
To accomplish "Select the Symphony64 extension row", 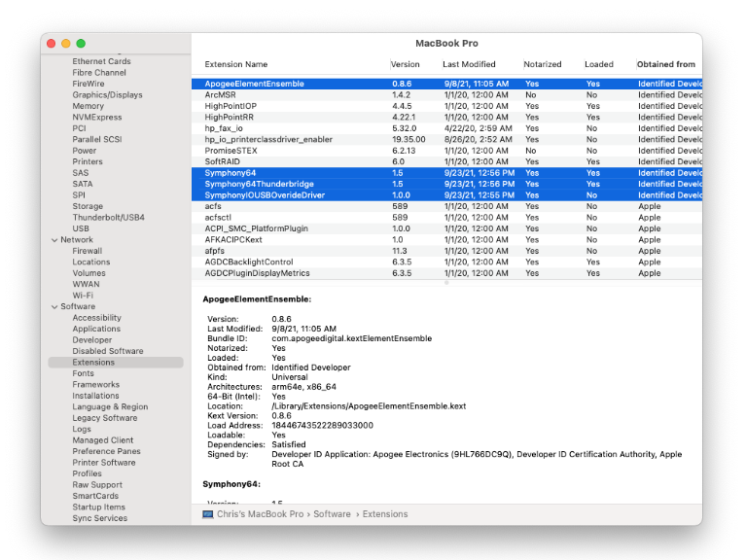I will tap(446, 173).
